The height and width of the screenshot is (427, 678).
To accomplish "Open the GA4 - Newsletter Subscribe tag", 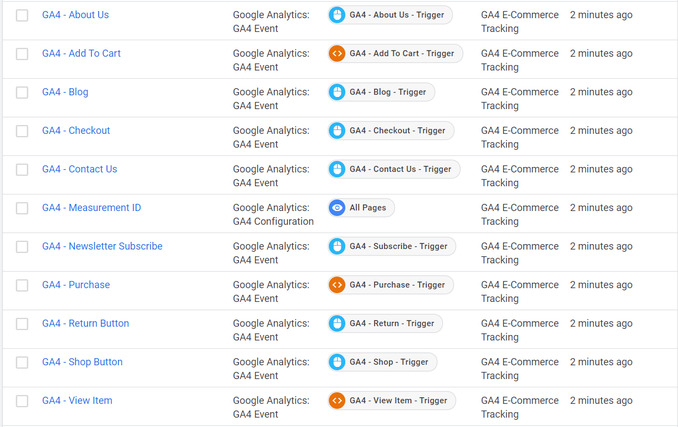I will pos(102,246).
